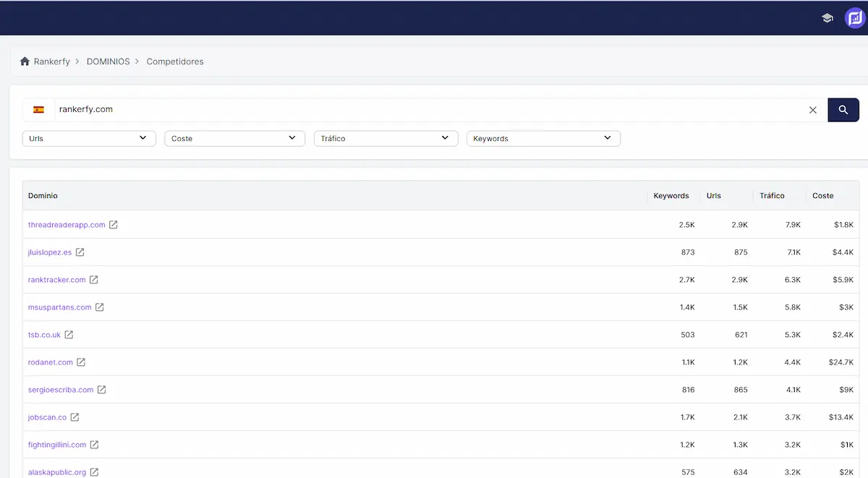Image resolution: width=868 pixels, height=478 pixels.
Task: Open jobscan.co domain link
Action: (47, 417)
